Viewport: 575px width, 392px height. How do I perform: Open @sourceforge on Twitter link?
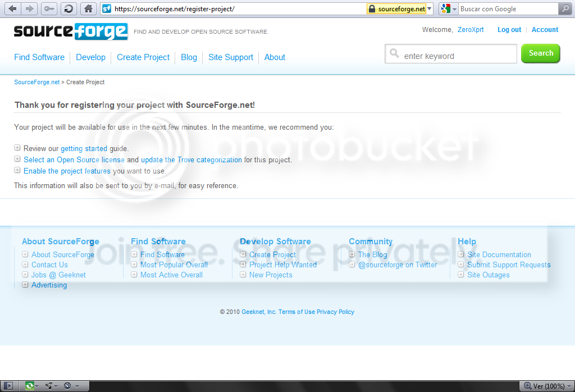pos(398,265)
